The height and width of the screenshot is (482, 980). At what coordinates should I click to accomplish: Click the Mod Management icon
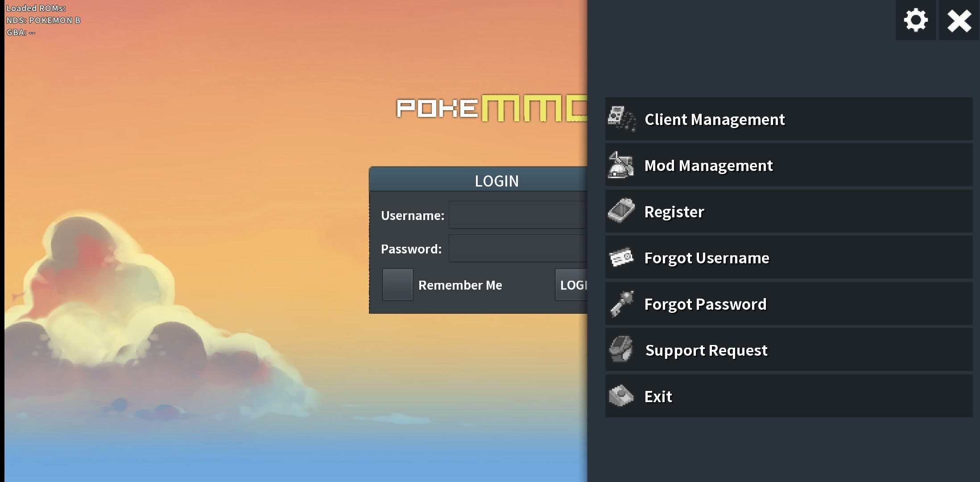(621, 165)
